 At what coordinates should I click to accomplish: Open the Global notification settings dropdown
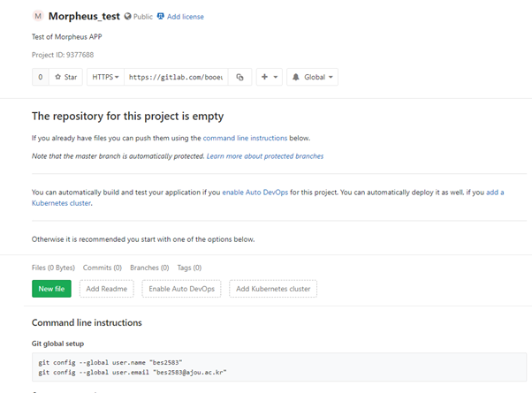point(312,78)
